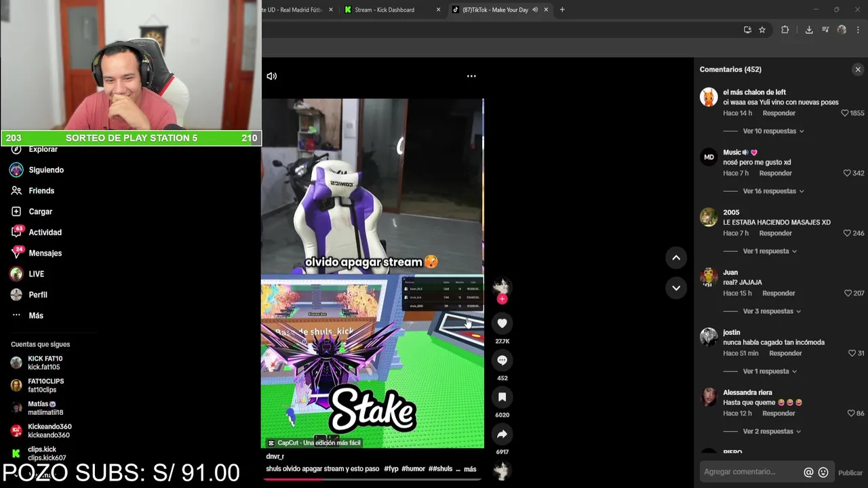
Task: Reply to jostin's comment
Action: click(785, 353)
